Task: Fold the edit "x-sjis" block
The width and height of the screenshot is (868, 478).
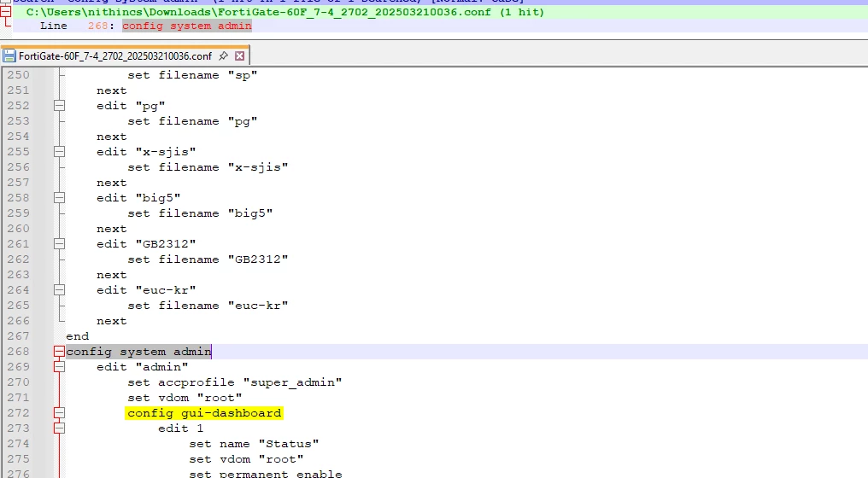Action: click(59, 152)
